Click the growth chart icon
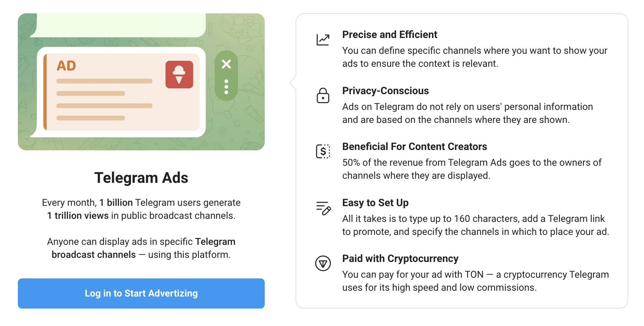 point(323,40)
